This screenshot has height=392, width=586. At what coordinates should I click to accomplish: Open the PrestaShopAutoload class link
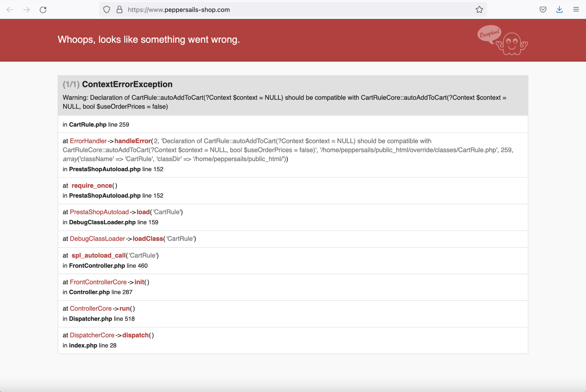click(99, 212)
